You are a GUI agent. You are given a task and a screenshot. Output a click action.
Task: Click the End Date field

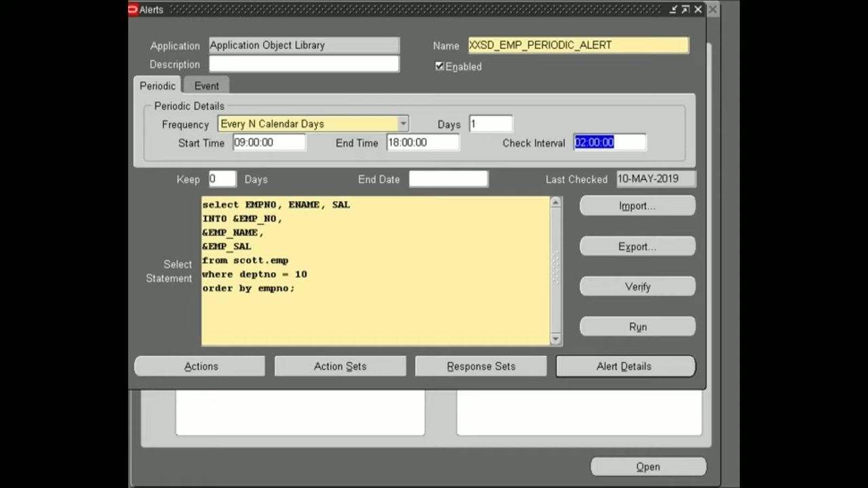click(x=448, y=179)
